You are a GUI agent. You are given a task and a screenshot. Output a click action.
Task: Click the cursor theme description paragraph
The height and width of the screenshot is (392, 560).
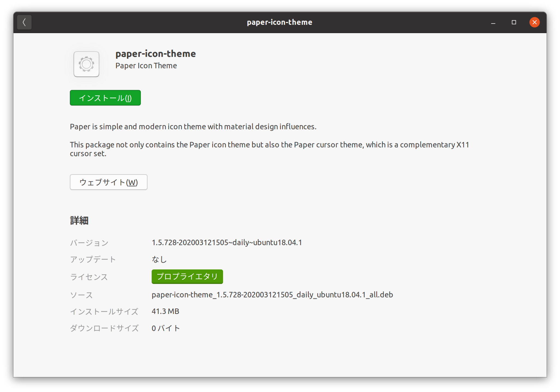click(269, 149)
